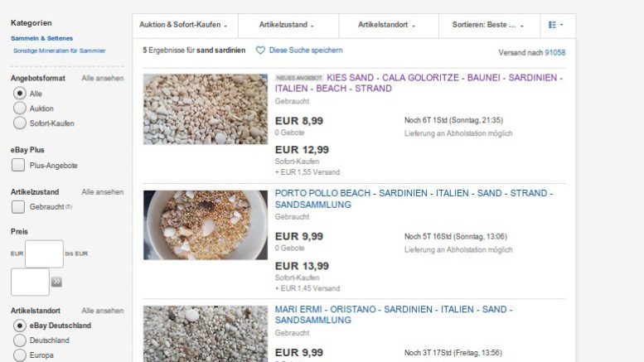
Task: Click minimum price EUR input field
Action: [x=44, y=254]
